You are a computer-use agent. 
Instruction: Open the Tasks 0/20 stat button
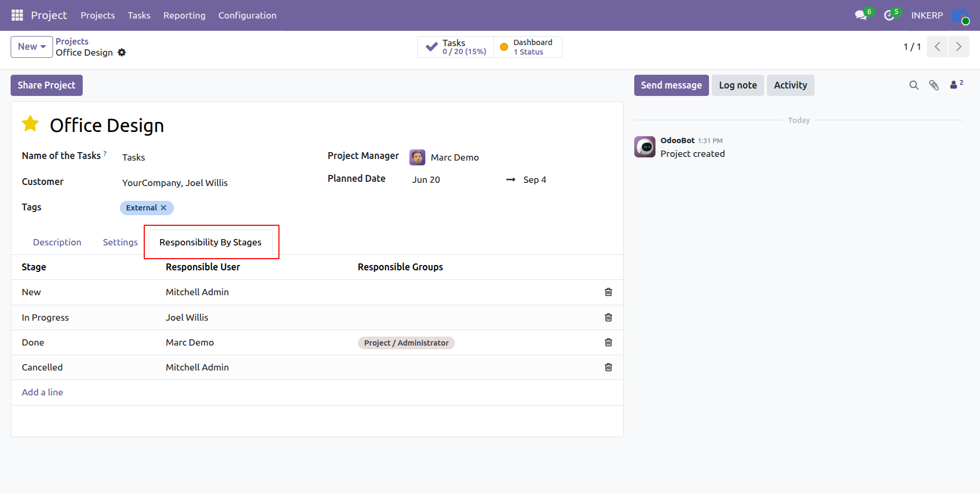coord(456,47)
